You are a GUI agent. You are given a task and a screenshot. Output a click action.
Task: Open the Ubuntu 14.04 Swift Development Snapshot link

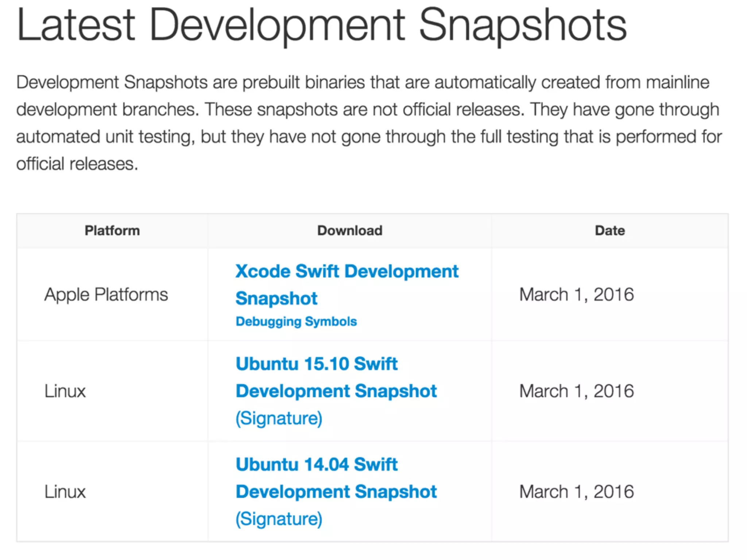317,464
